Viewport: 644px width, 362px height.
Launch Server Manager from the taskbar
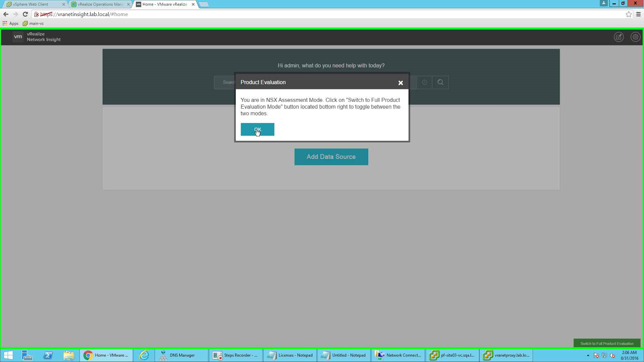coord(27,355)
